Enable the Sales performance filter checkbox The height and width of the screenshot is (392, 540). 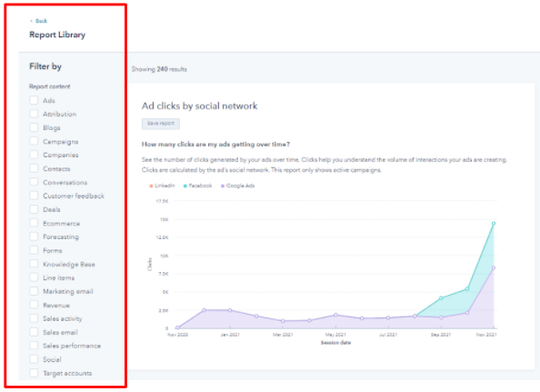(x=34, y=346)
